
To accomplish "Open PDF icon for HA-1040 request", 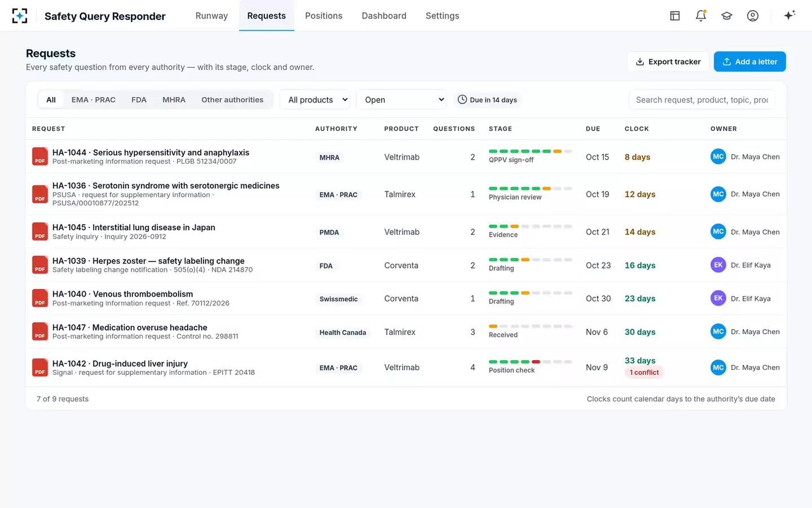I will point(40,298).
